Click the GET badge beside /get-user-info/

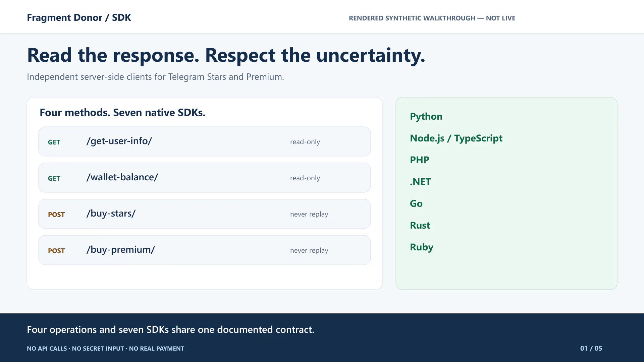pyautogui.click(x=54, y=142)
